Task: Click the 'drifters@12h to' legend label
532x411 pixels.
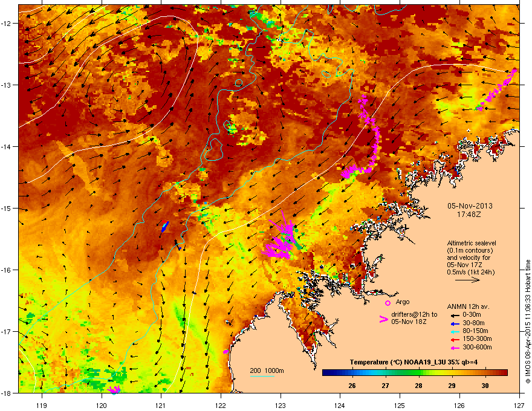Action: [414, 315]
